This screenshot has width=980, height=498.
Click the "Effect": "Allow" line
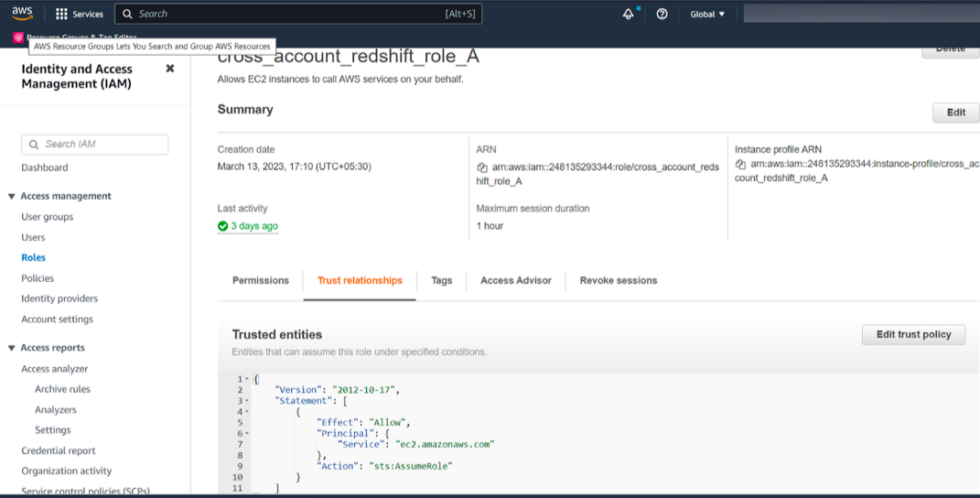coord(363,422)
